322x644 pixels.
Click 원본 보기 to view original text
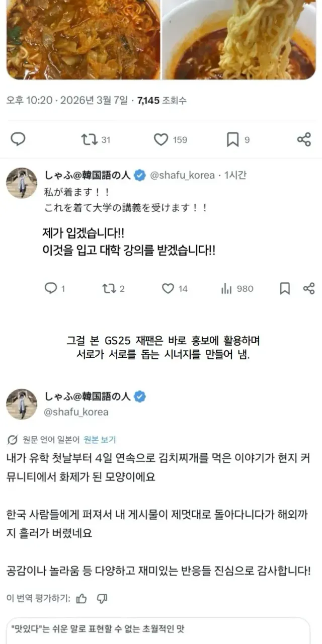click(x=100, y=439)
